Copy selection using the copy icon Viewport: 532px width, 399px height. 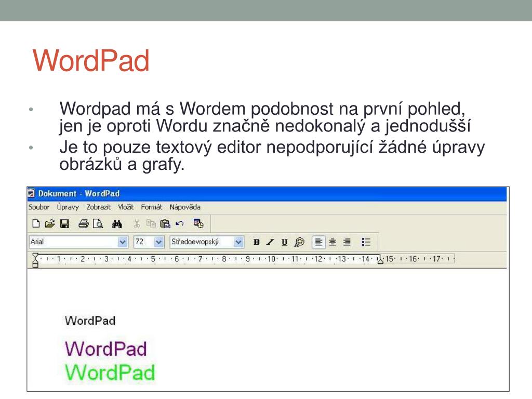tap(151, 223)
